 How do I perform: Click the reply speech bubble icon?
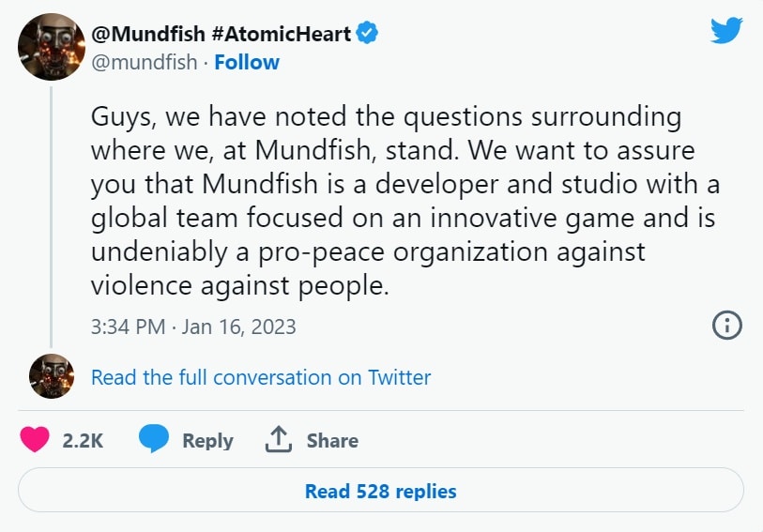coord(154,440)
